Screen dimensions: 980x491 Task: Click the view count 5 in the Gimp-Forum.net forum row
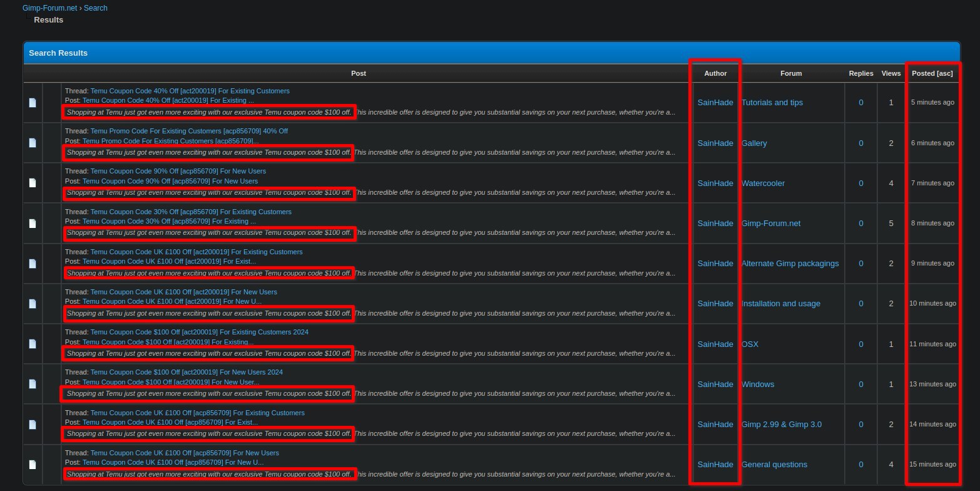coord(891,224)
